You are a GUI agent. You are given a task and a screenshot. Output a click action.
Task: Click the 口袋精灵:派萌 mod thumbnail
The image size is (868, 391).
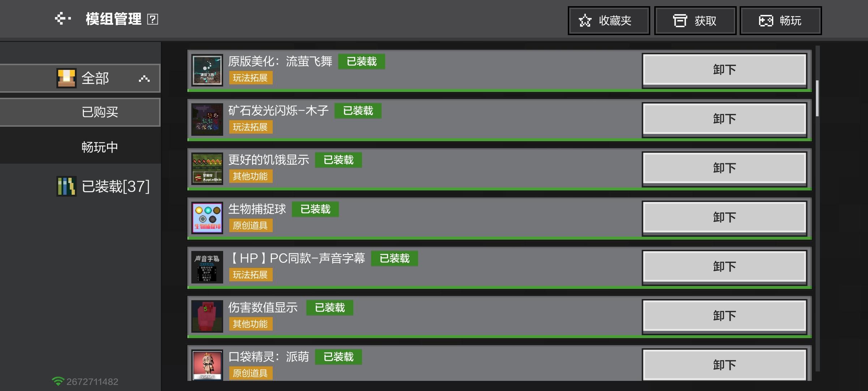point(207,365)
